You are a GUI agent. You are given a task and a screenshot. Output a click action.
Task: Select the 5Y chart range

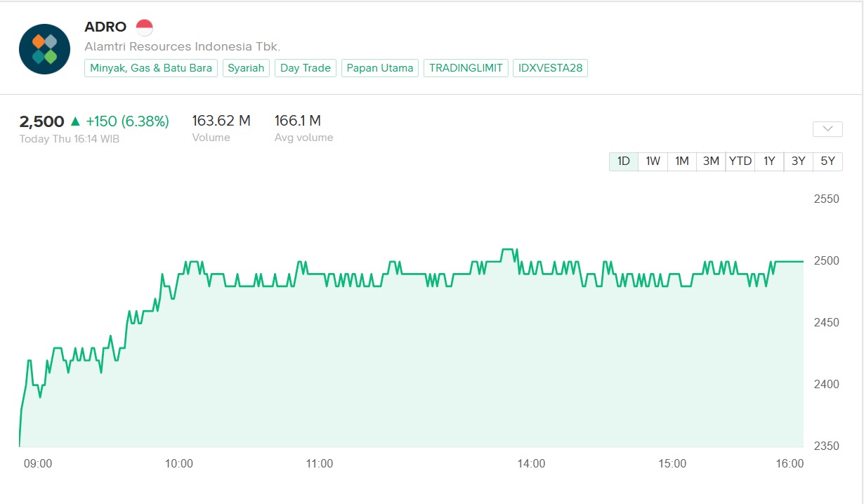click(827, 161)
